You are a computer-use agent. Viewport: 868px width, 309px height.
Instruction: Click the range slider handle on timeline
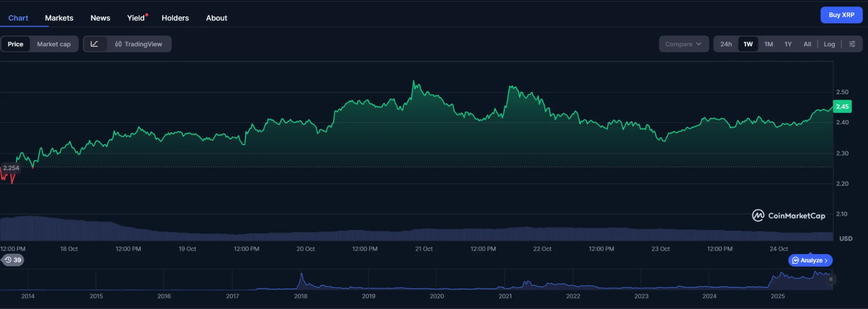click(x=830, y=279)
